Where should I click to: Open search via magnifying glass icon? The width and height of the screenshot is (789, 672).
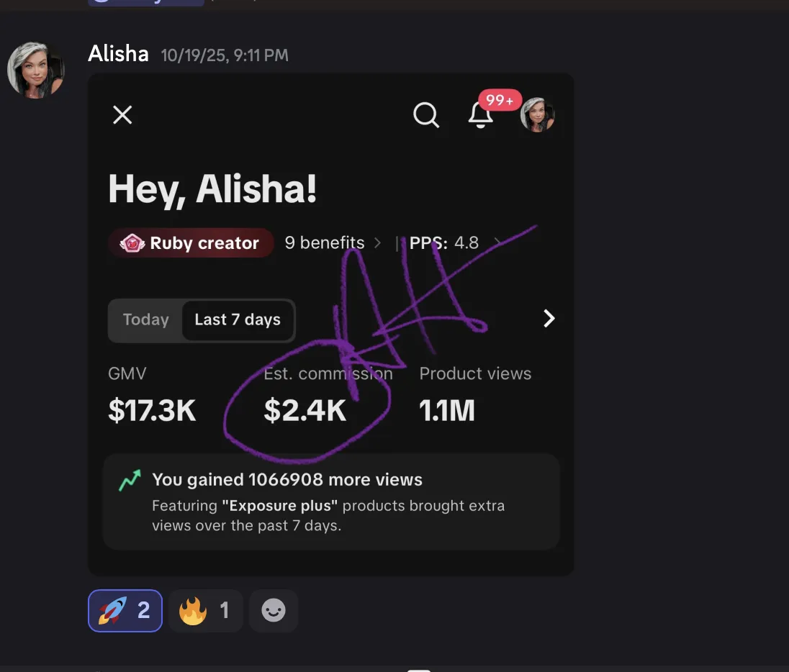tap(426, 115)
